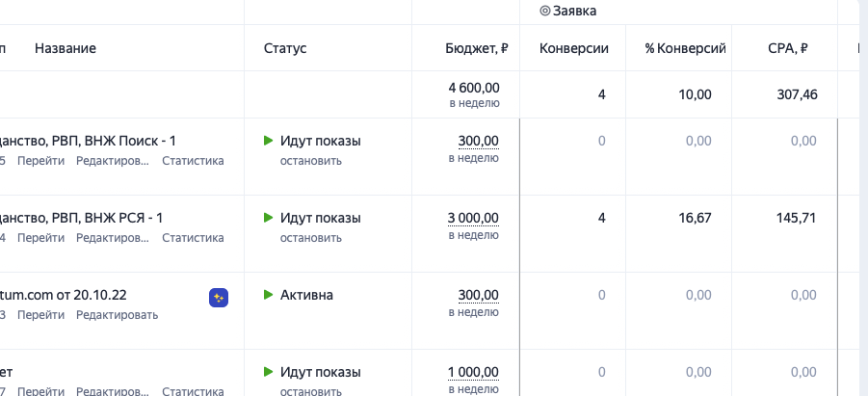Edit the 1 000,00 weekly budget value
The height and width of the screenshot is (396, 868).
[473, 372]
